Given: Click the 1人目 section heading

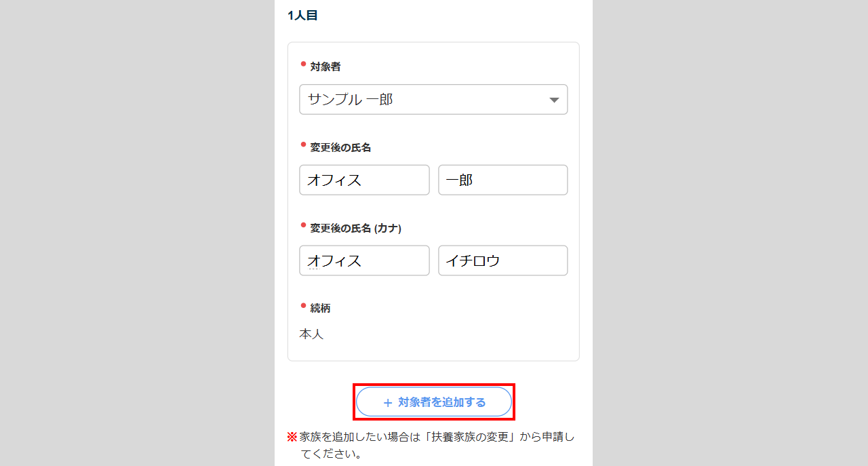Looking at the screenshot, I should pos(302,16).
